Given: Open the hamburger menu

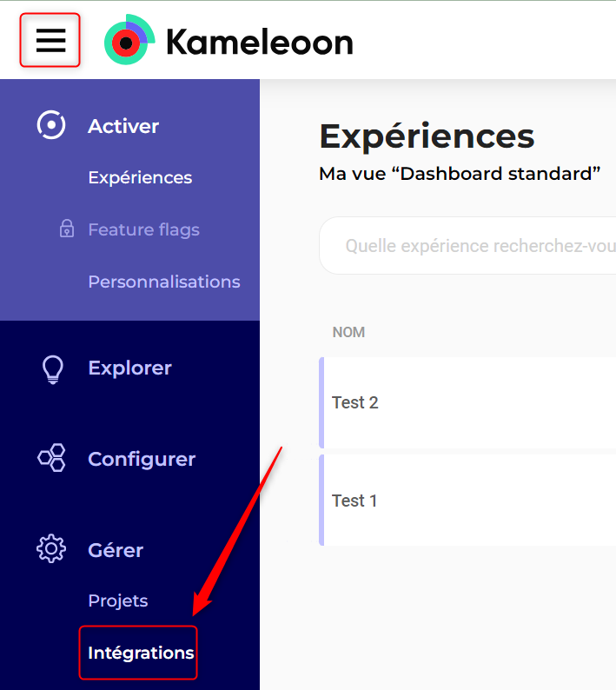Looking at the screenshot, I should 50,40.
